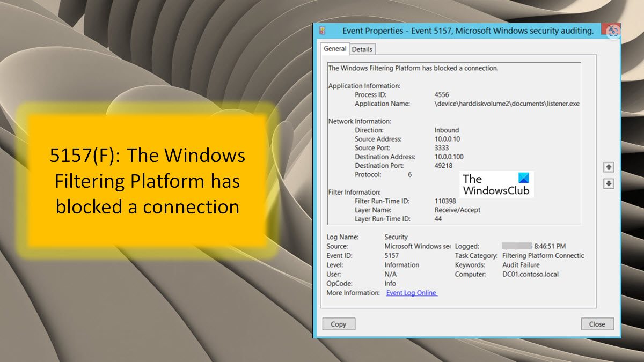Image resolution: width=644 pixels, height=362 pixels.
Task: Navigate to next event with down arrow
Action: tap(609, 183)
